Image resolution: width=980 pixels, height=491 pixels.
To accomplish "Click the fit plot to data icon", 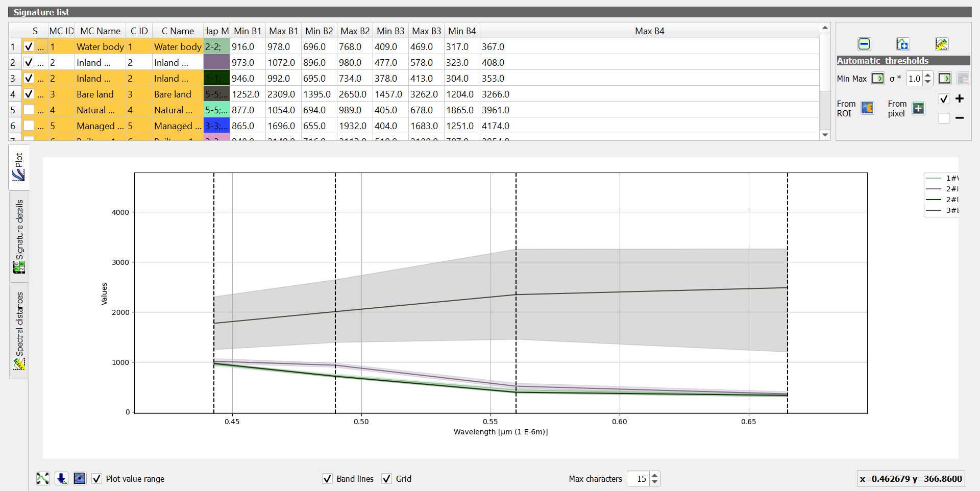I will point(43,478).
